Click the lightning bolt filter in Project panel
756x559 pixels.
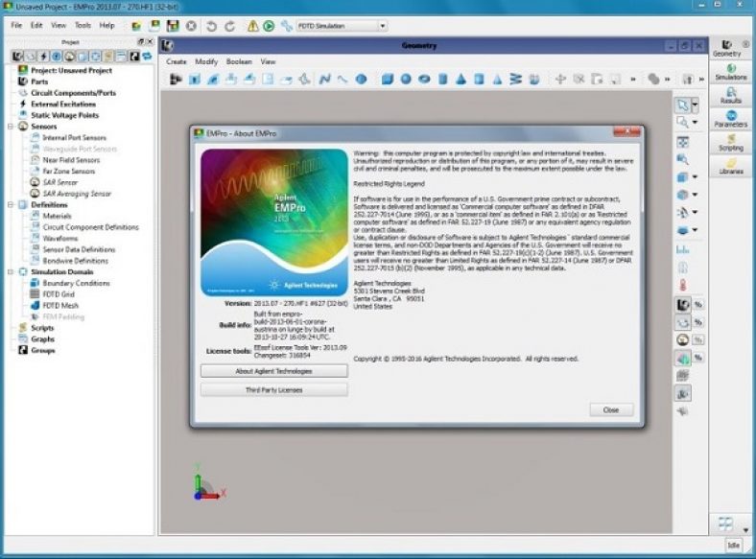[43, 57]
